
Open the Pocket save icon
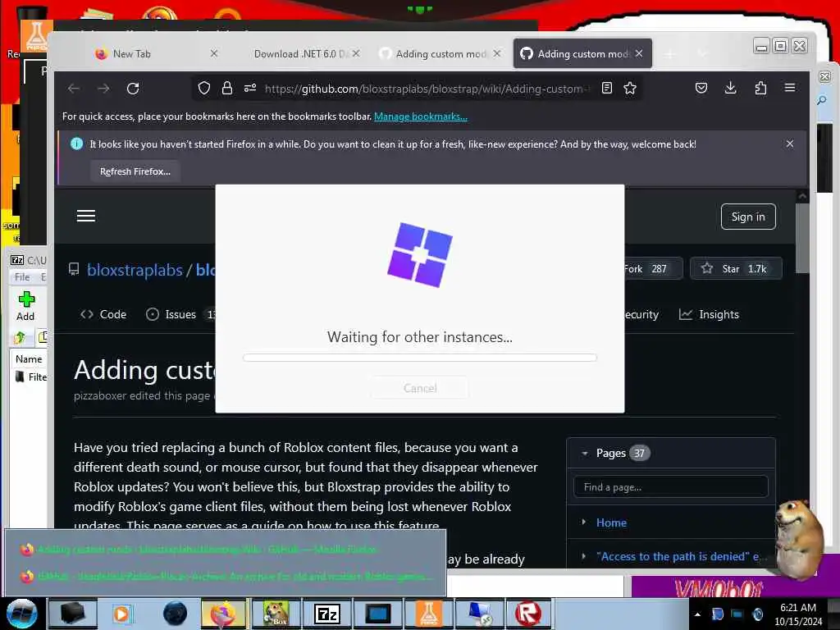(x=701, y=88)
